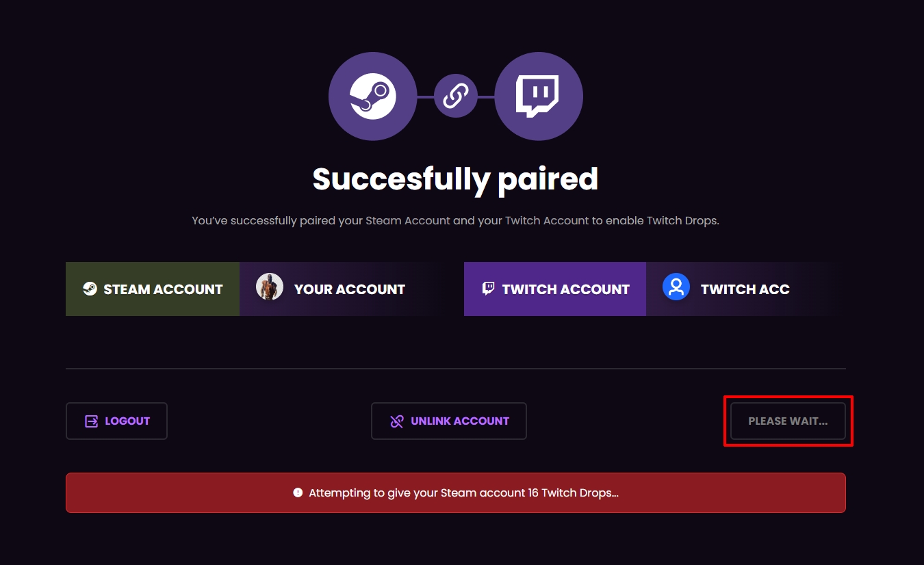Click the Succesfully paired heading
Viewport: 924px width, 565px height.
(455, 179)
